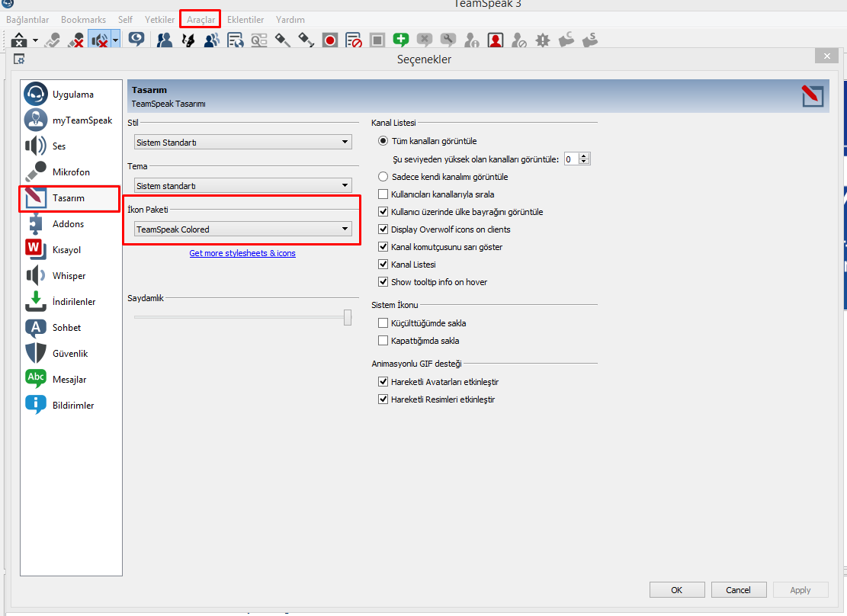Toggle 'Show tooltip info on hover' checkbox
The image size is (847, 616).
click(x=383, y=282)
